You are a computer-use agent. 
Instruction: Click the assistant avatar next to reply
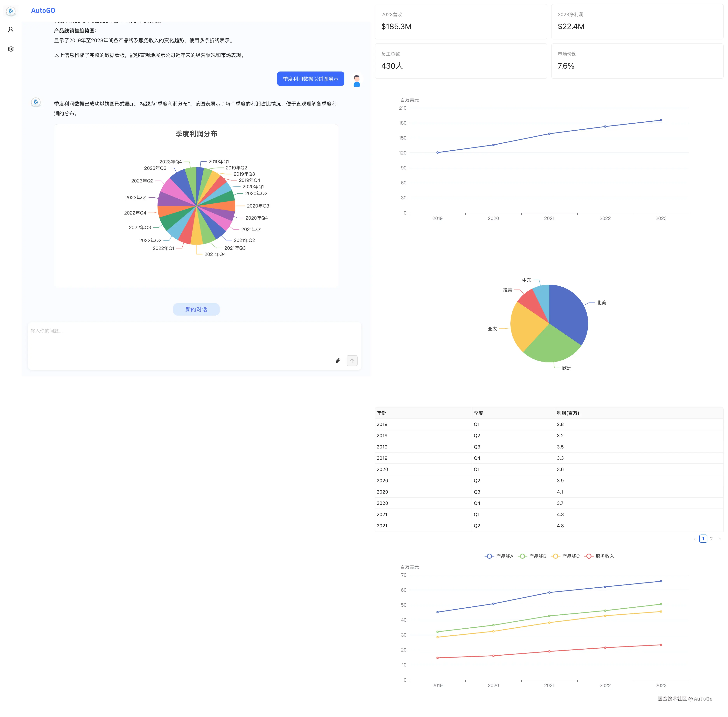(36, 102)
